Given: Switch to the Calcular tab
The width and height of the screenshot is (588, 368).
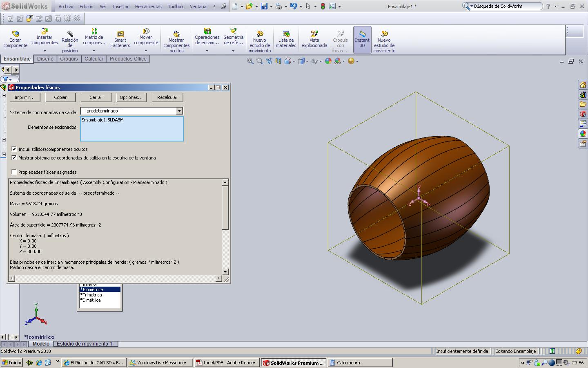Looking at the screenshot, I should (94, 59).
